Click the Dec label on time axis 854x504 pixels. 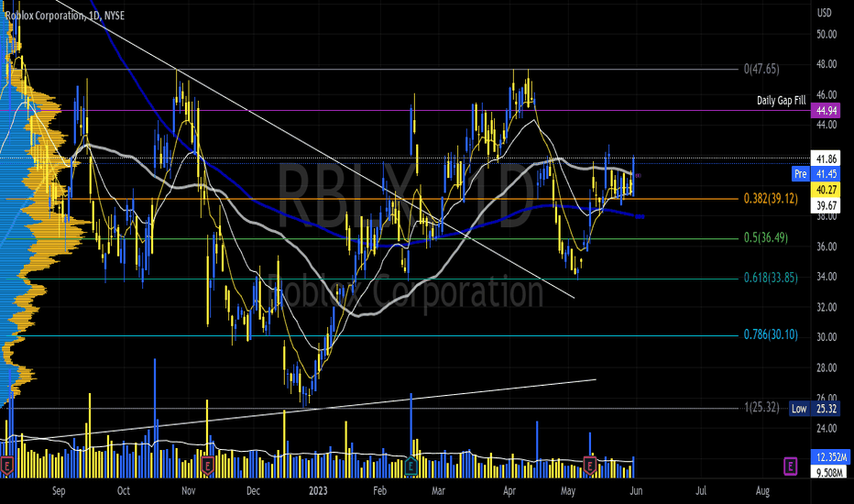coord(253,491)
